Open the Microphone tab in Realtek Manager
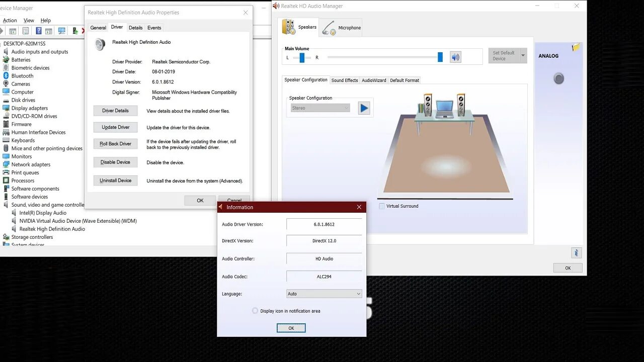644x362 pixels. click(342, 28)
